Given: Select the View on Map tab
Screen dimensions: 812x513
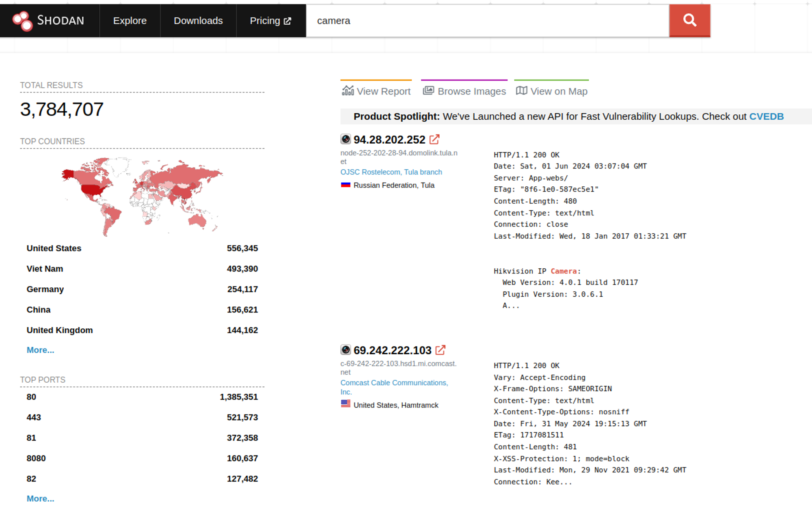Looking at the screenshot, I should click(x=551, y=89).
